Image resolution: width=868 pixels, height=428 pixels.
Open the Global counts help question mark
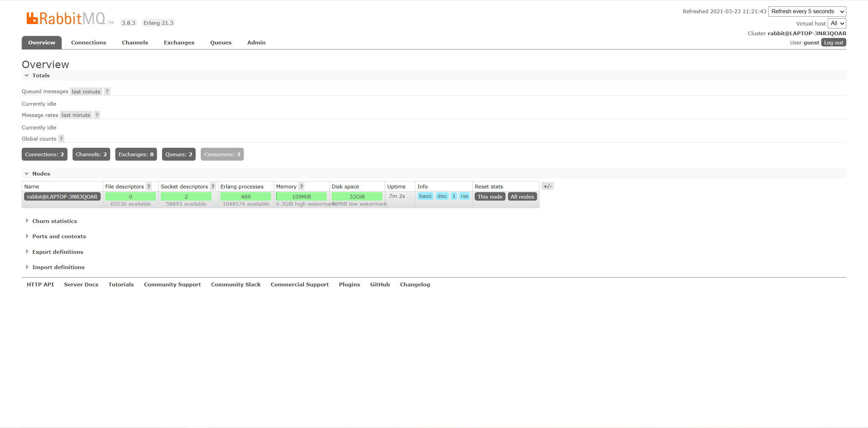61,139
